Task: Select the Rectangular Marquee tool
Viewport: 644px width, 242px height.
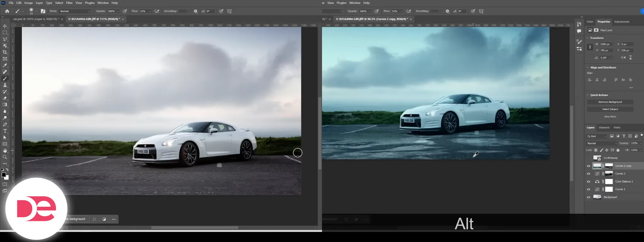Action: coord(5,32)
